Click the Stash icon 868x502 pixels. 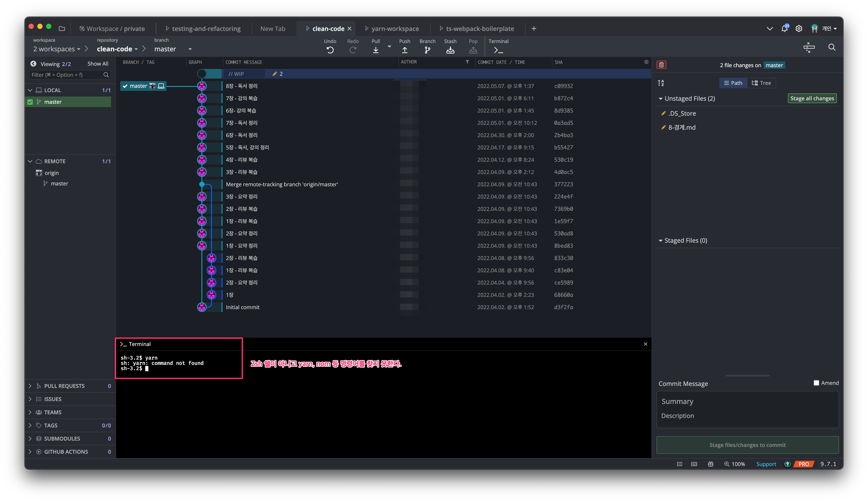450,50
